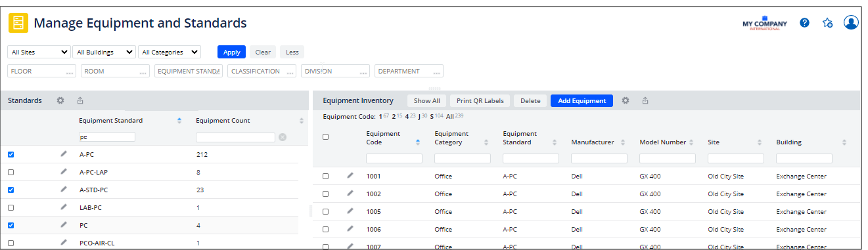Open the user profile icon

click(x=851, y=23)
